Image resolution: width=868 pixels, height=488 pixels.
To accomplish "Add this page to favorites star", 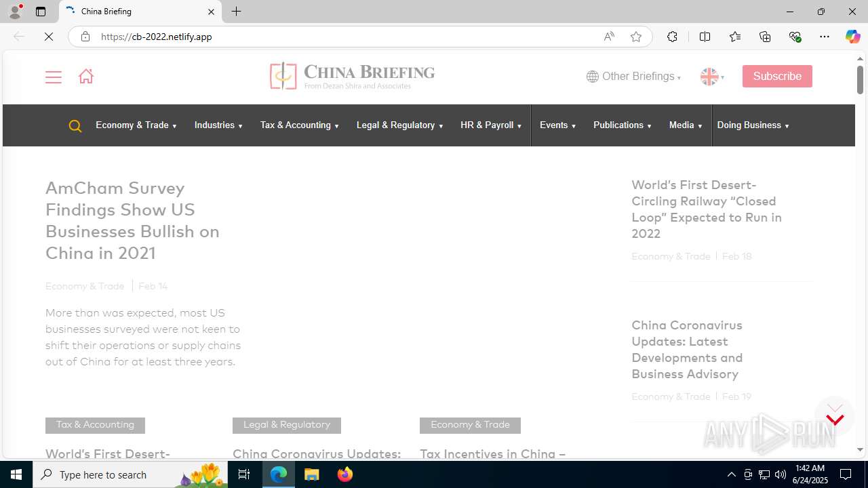I will point(635,37).
